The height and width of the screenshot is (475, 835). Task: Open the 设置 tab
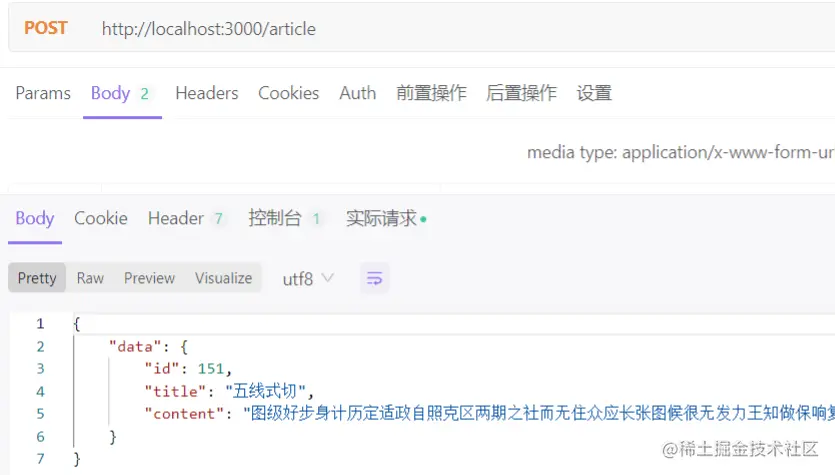click(594, 93)
